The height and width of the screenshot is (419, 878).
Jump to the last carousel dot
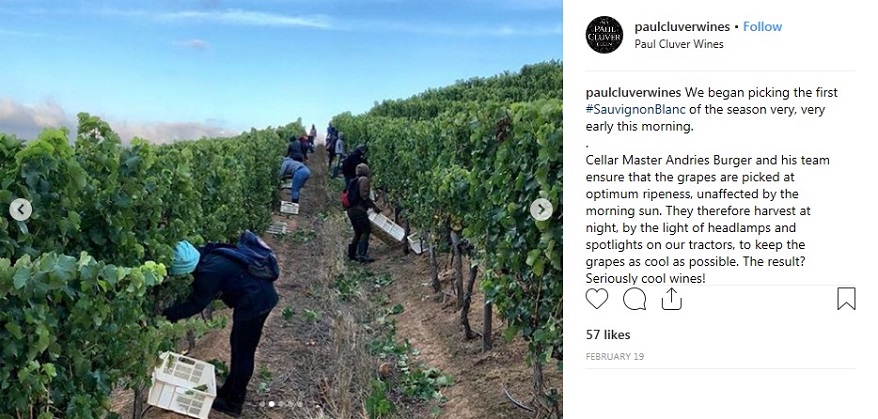(x=300, y=404)
